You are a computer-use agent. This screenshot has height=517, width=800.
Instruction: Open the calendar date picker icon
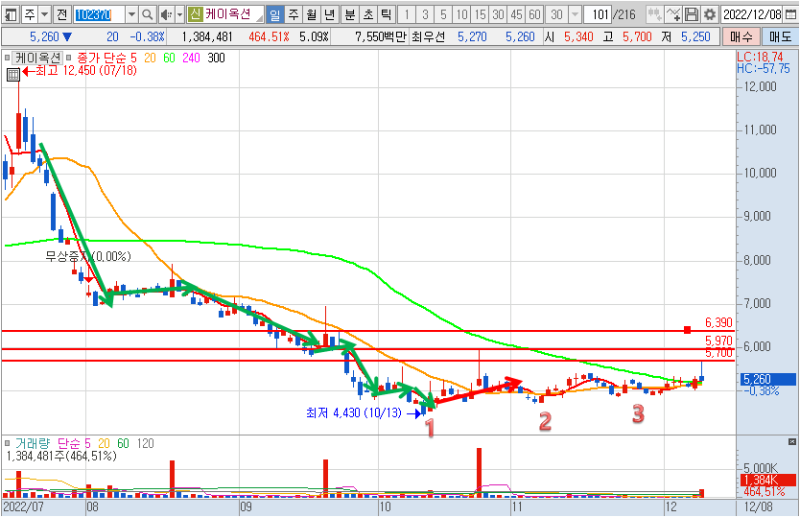791,14
